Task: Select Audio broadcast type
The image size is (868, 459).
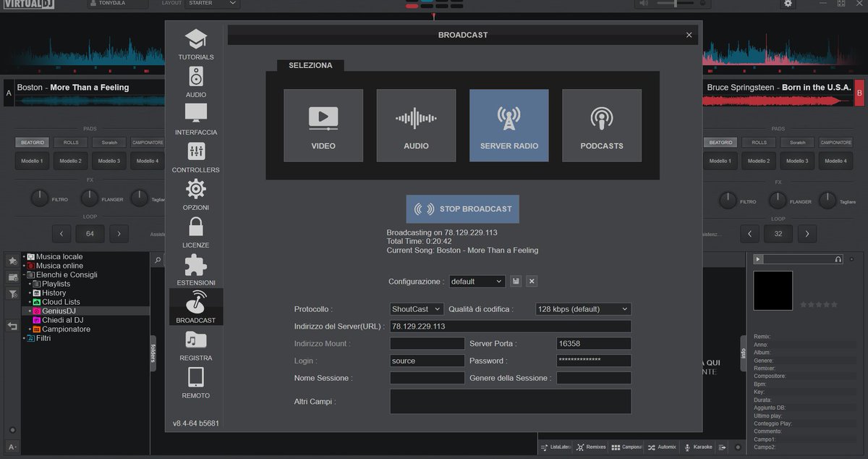Action: (x=416, y=125)
